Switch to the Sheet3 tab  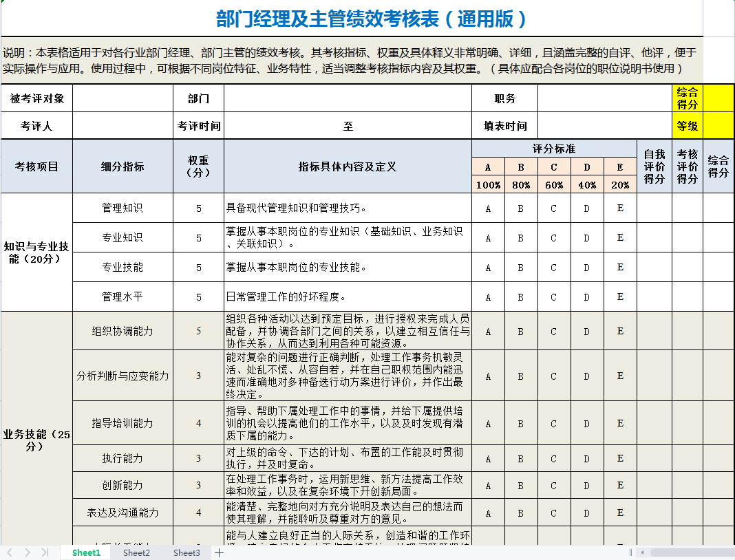click(187, 552)
